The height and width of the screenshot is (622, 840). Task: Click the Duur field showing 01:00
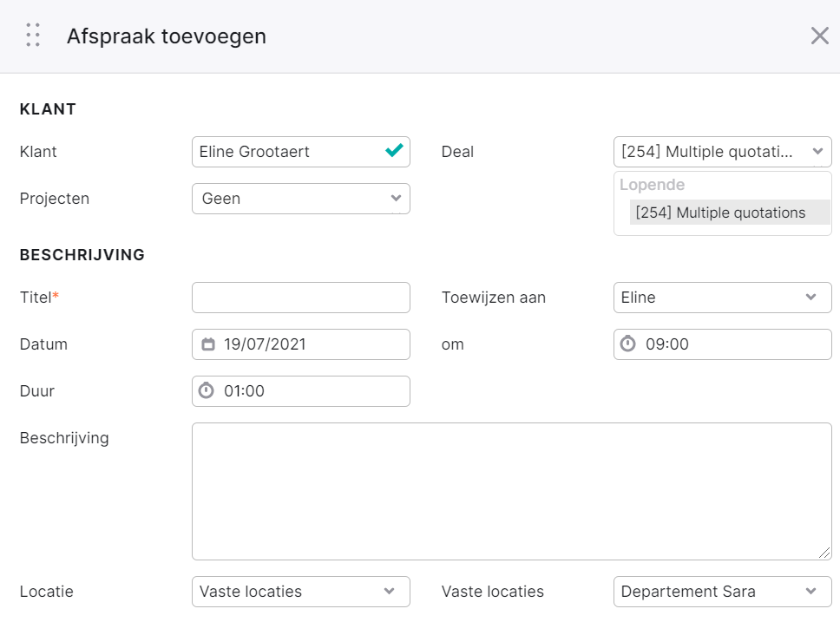[x=301, y=391]
